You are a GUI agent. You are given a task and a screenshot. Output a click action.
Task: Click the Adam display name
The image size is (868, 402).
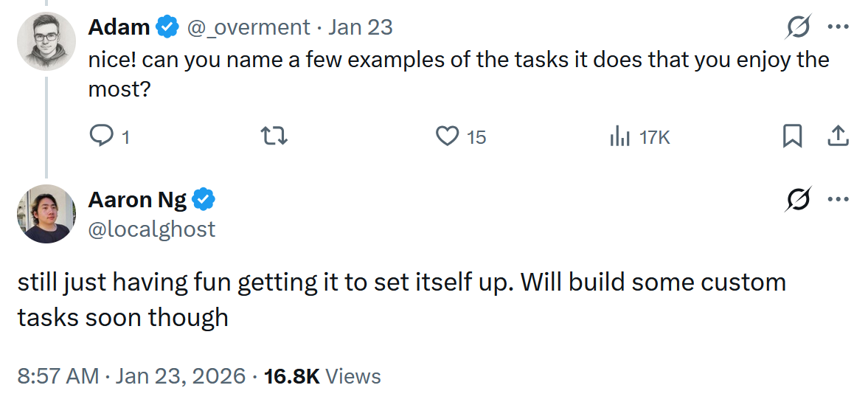pyautogui.click(x=119, y=28)
